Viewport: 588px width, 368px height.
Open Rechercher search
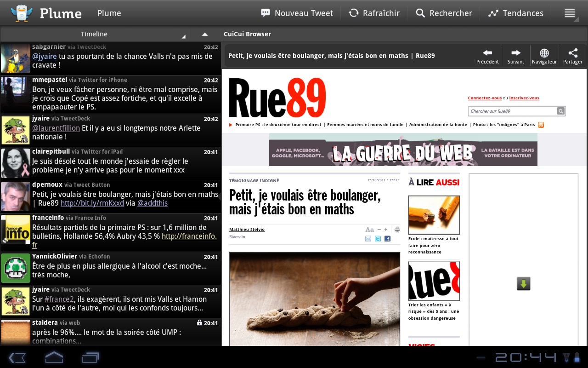(444, 13)
